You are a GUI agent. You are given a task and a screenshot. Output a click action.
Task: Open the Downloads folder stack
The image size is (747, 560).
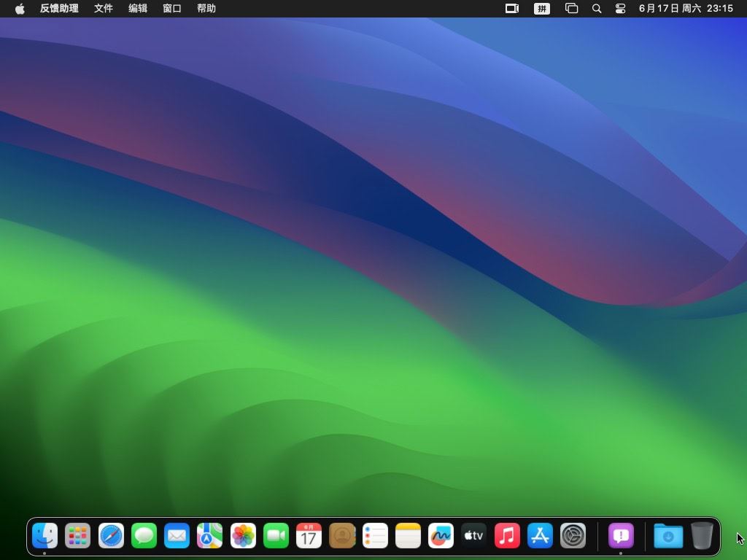667,536
